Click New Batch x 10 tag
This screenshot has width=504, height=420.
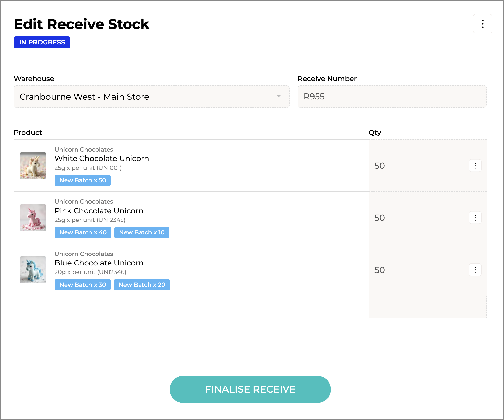[x=142, y=232]
